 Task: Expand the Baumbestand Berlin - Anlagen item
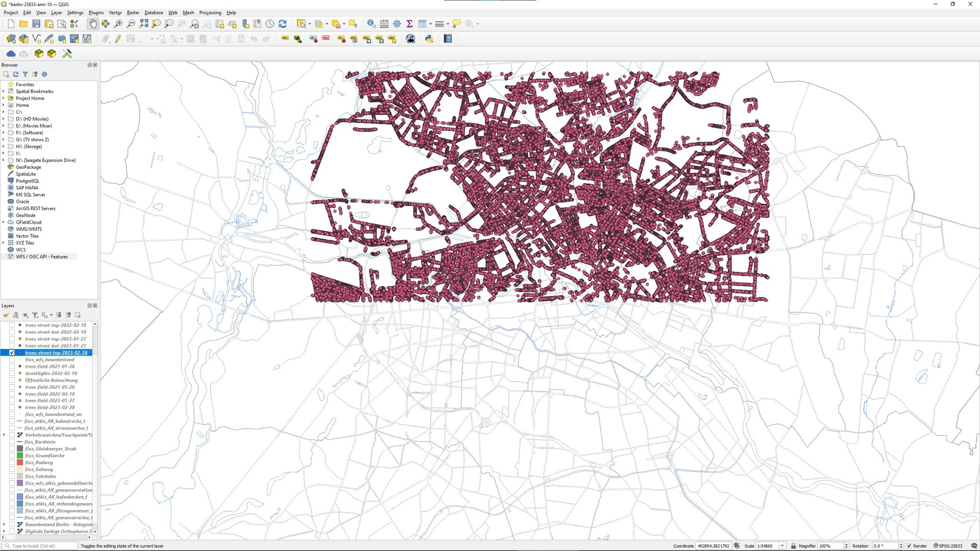click(4, 524)
